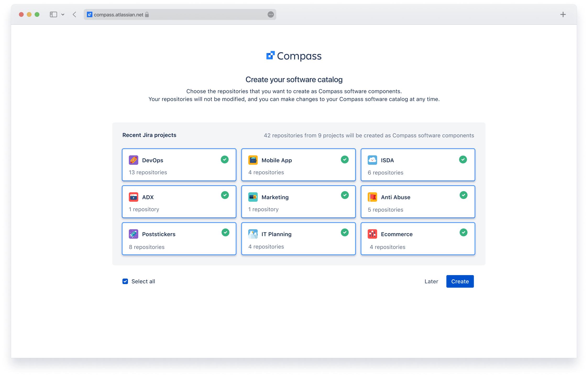Select the DevOps project name
This screenshot has width=588, height=376.
pos(153,160)
